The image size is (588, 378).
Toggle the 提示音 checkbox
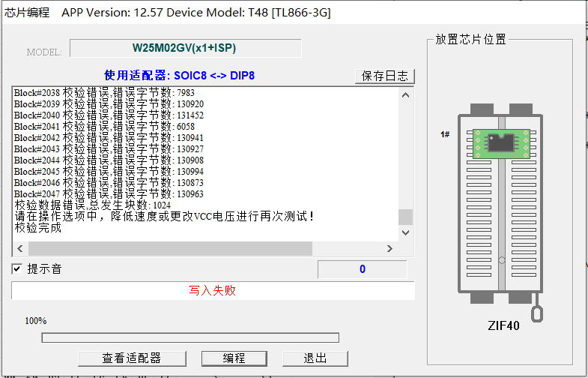coord(17,269)
